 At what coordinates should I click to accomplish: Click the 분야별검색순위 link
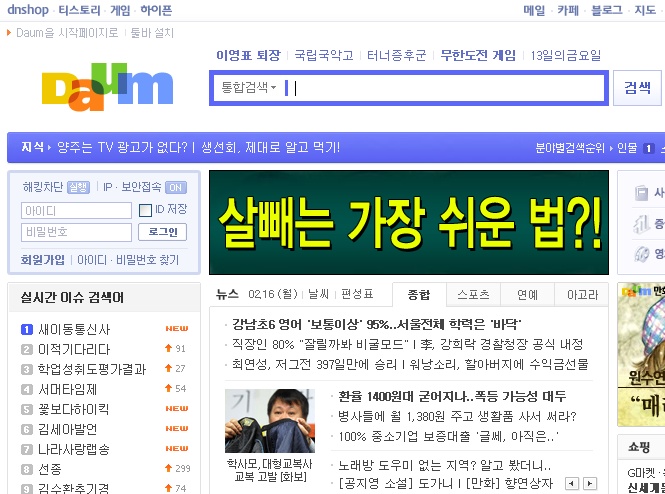click(570, 148)
